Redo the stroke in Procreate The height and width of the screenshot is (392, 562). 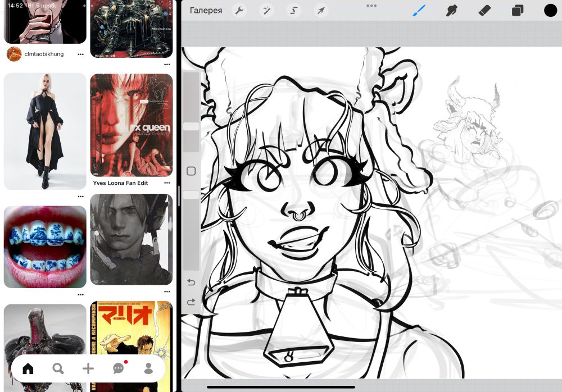(191, 302)
